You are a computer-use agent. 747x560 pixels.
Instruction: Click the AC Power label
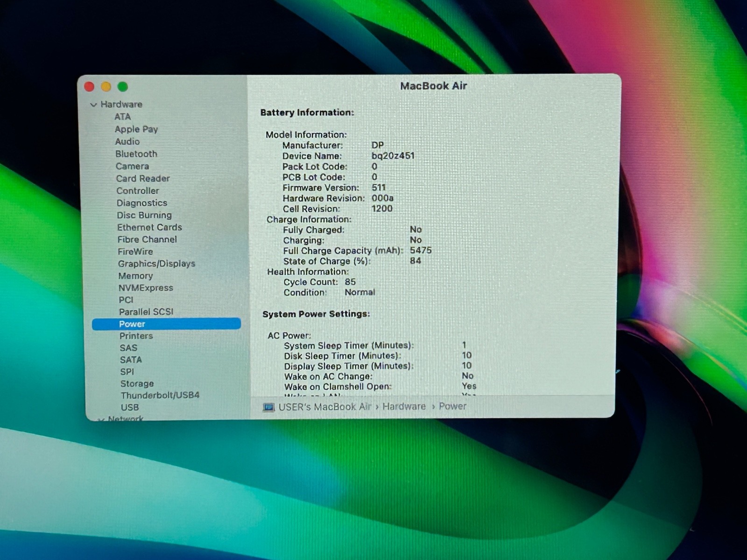coord(289,336)
